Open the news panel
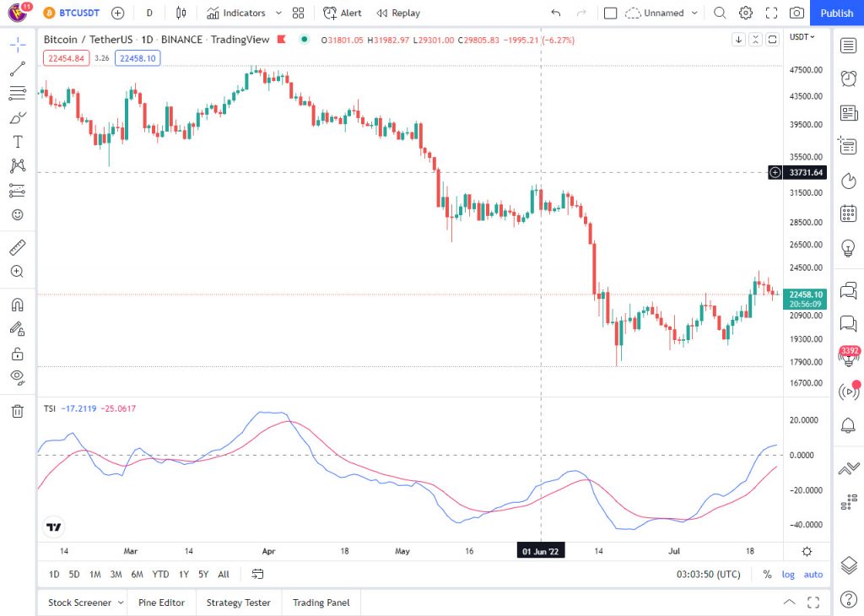This screenshot has height=616, width=864. pos(849,113)
